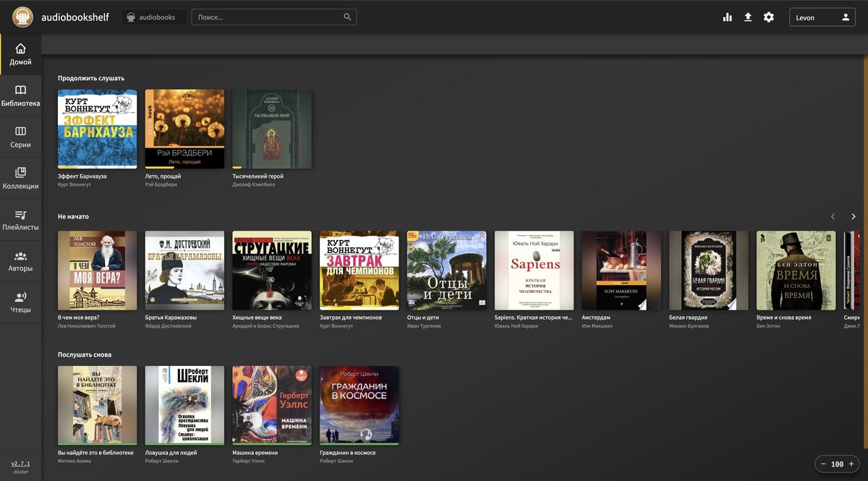Click author link Михаил Булгаков
The image size is (868, 481).
coord(689,326)
